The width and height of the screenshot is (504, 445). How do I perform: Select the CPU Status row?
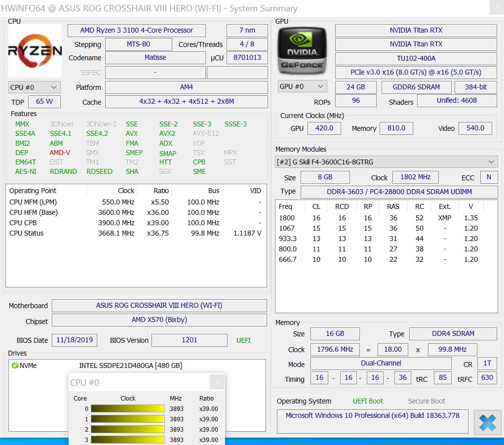[x=136, y=234]
